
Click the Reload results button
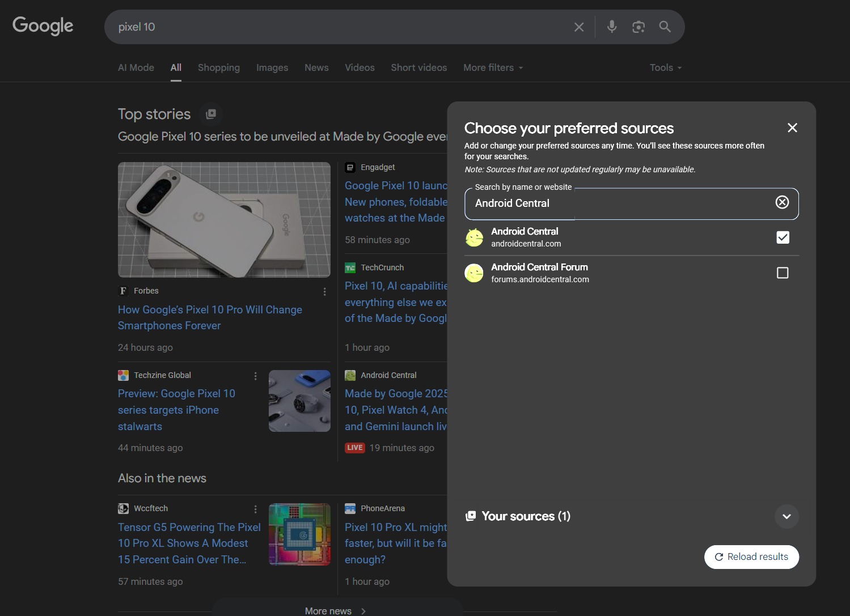751,556
